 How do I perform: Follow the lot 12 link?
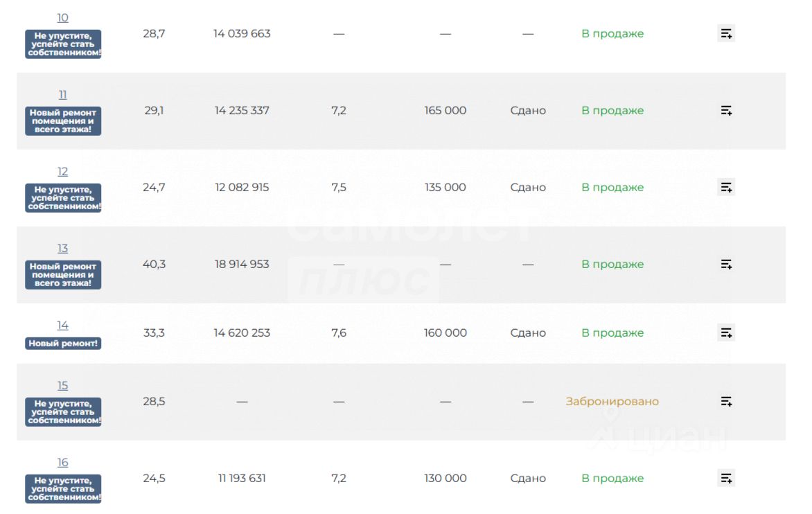coord(62,172)
